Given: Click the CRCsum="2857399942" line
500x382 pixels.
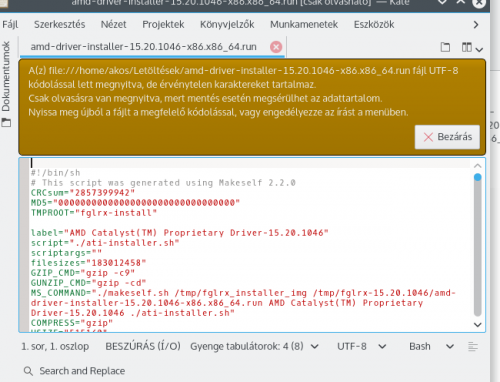Looking at the screenshot, I should point(83,193).
